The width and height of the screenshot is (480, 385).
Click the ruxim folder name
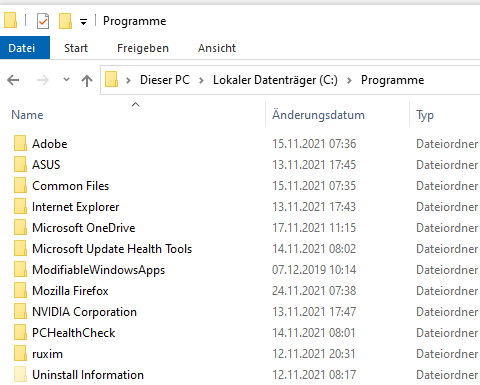point(47,354)
